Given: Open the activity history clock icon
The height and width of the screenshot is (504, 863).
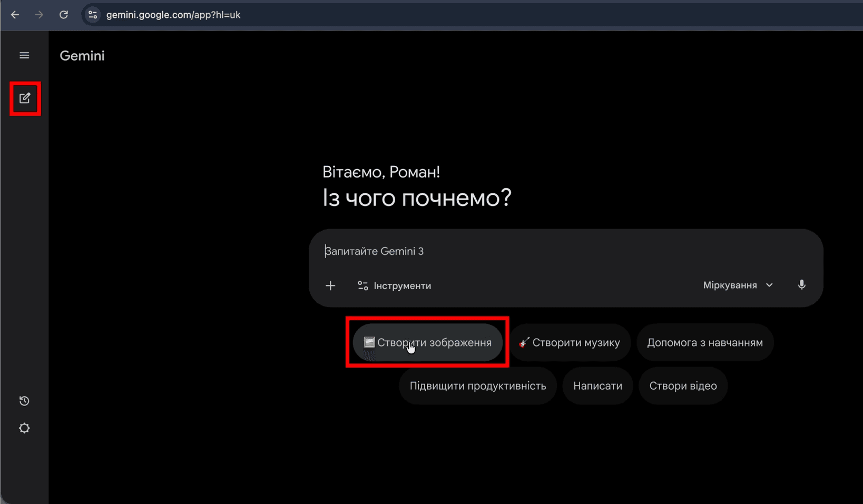Looking at the screenshot, I should tap(24, 401).
